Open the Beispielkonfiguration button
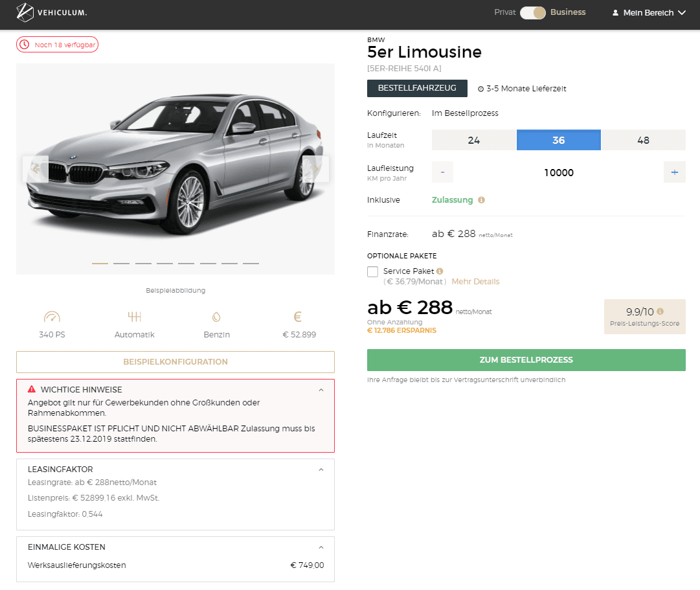 pyautogui.click(x=175, y=362)
